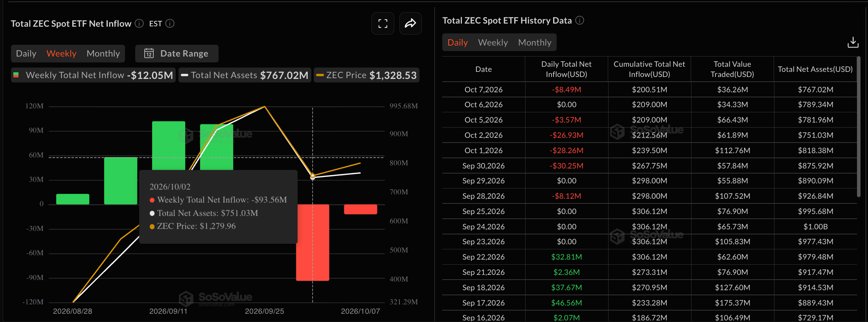Click the red weekly inflow bar for 2026/10/07
The width and height of the screenshot is (868, 322).
360,209
